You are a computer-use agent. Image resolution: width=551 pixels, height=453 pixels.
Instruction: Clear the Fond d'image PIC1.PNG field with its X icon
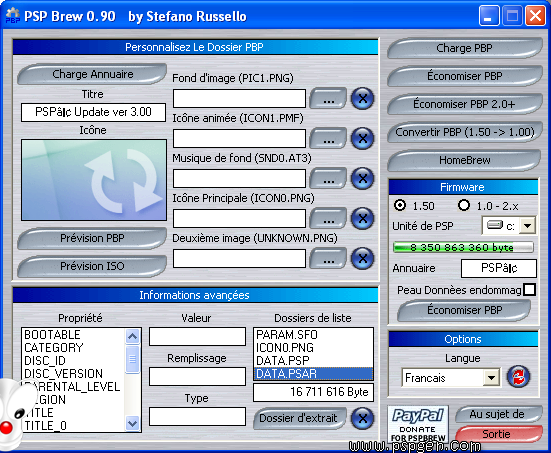tap(362, 98)
